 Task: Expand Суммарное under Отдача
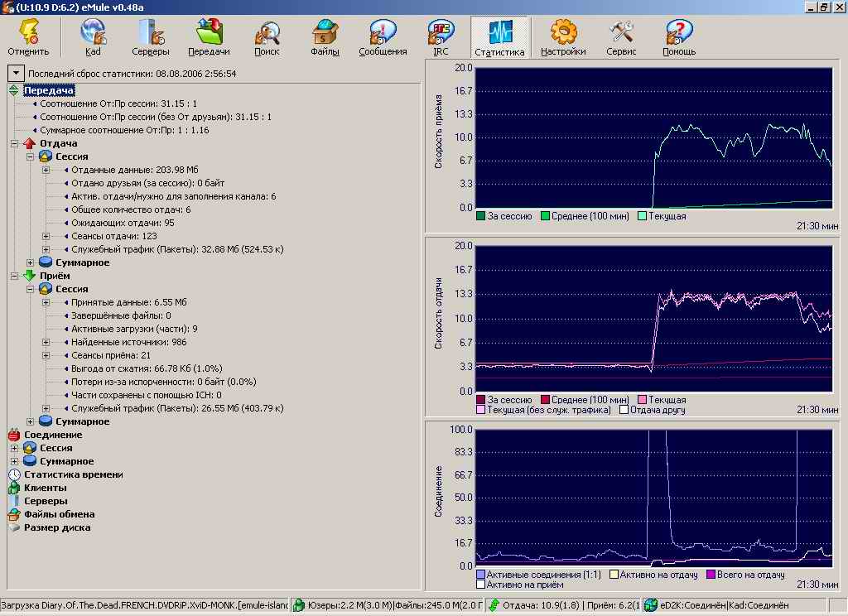[x=31, y=262]
